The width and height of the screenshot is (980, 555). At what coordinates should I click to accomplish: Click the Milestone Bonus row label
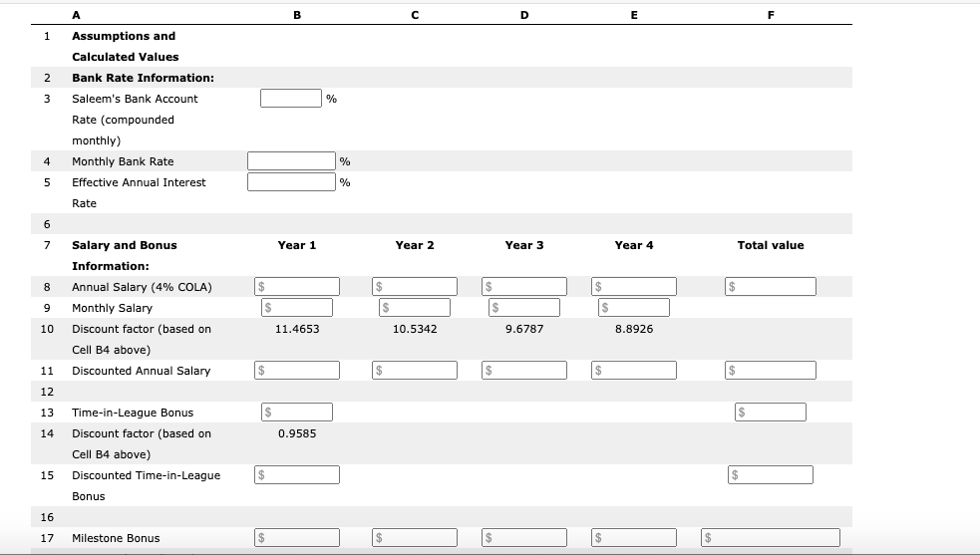(x=116, y=538)
